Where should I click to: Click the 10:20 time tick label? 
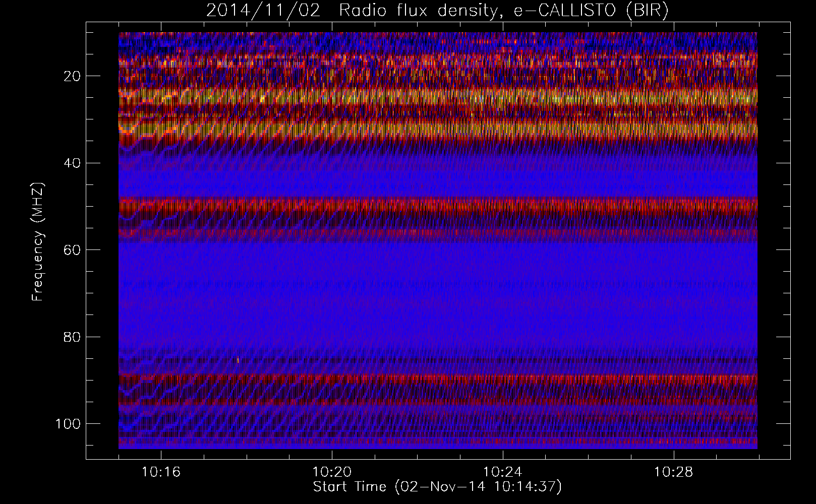[332, 472]
